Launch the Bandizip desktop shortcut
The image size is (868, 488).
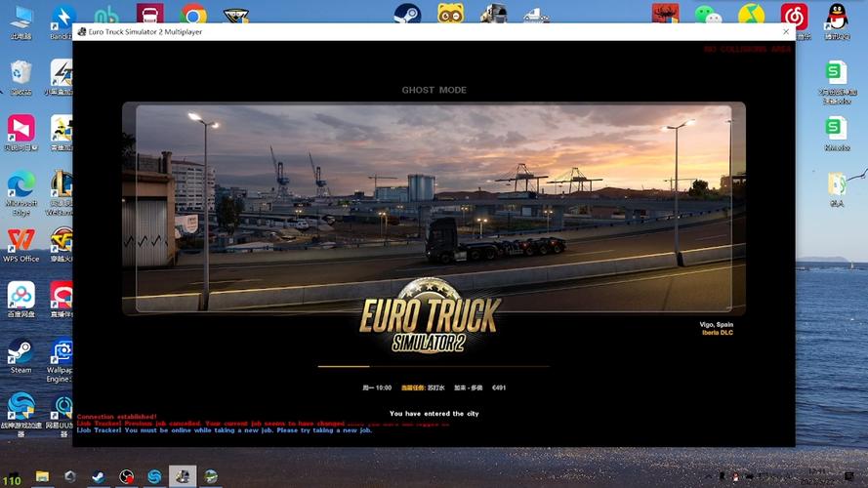click(62, 22)
